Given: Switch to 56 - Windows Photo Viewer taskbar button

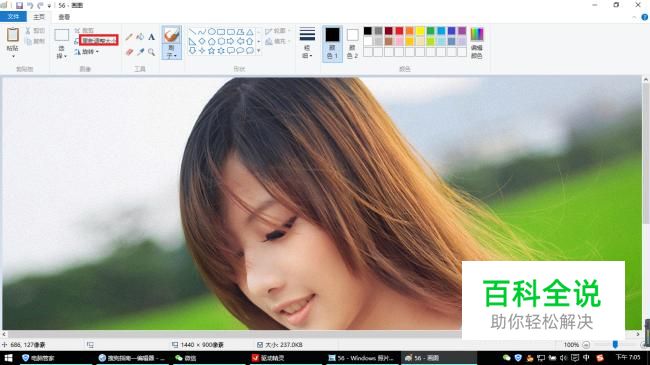Looking at the screenshot, I should point(361,358).
